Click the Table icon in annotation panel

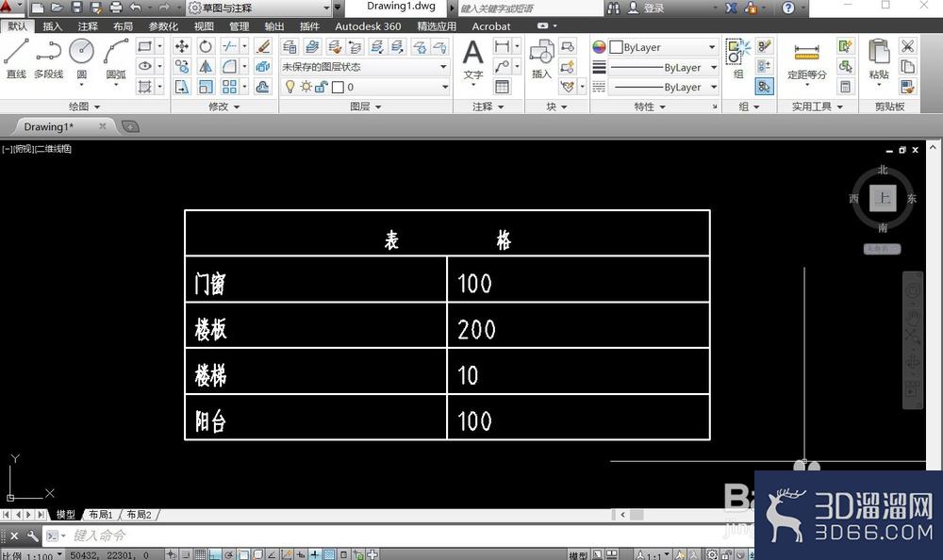(502, 88)
